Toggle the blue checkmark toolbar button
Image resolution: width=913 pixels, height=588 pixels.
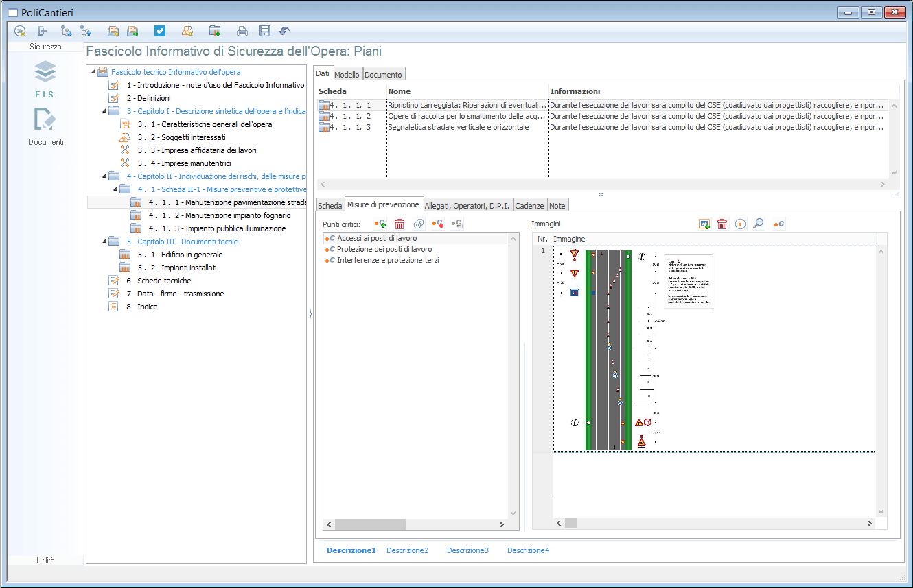[x=160, y=31]
